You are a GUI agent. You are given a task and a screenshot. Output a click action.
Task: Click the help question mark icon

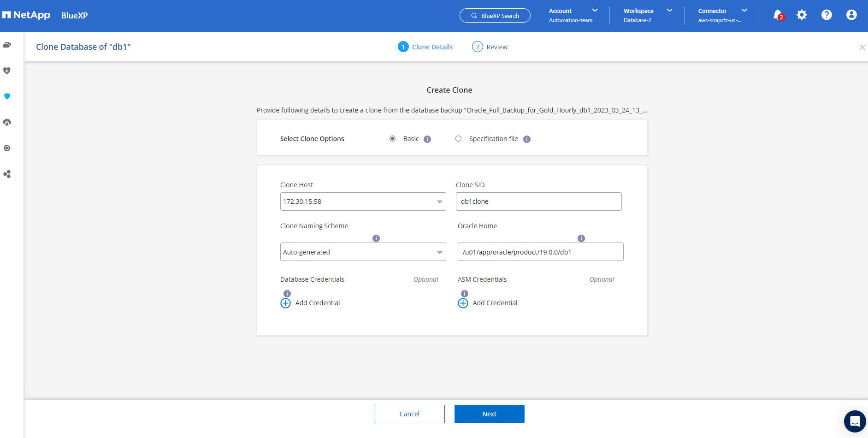coord(827,15)
